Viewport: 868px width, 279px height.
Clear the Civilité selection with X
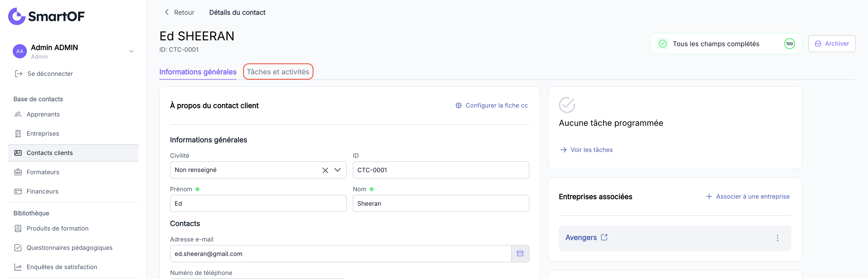[x=325, y=170]
